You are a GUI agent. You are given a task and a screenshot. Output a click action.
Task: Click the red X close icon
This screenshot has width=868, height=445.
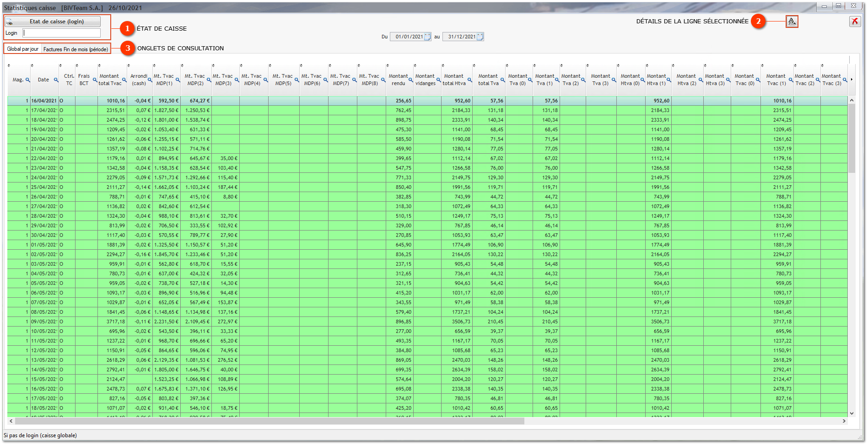pos(854,21)
